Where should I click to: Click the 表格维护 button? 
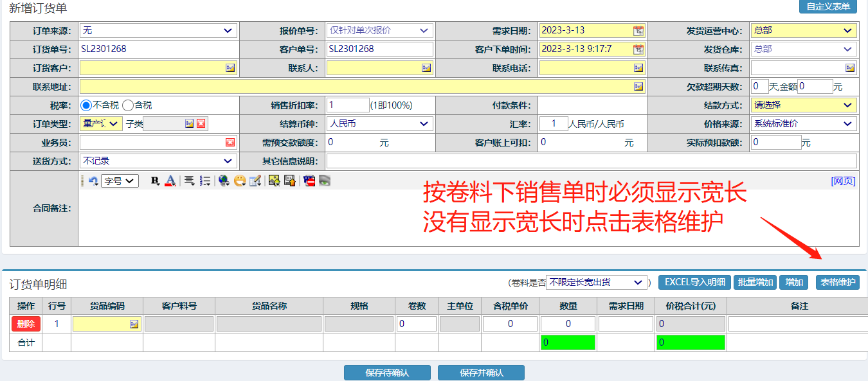pos(837,282)
